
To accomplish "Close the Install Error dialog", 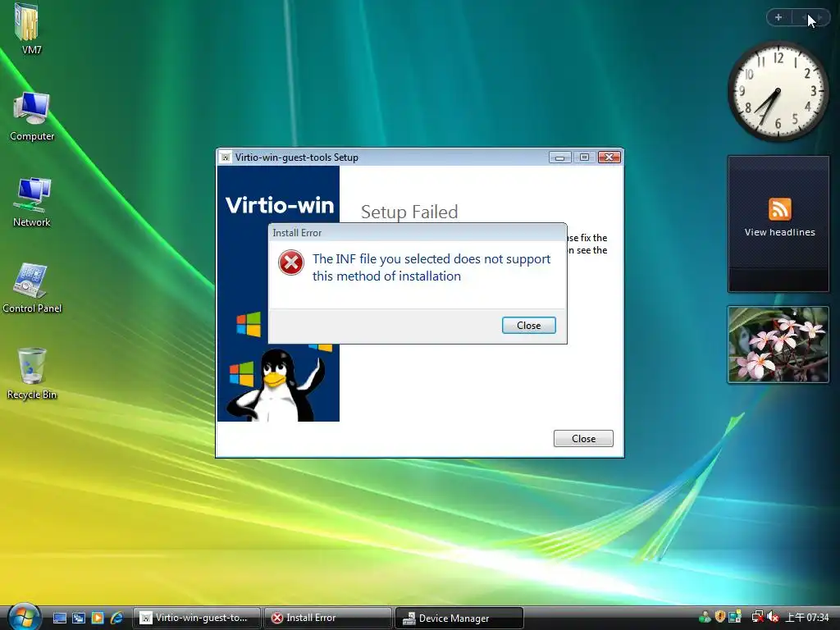I will tap(528, 325).
